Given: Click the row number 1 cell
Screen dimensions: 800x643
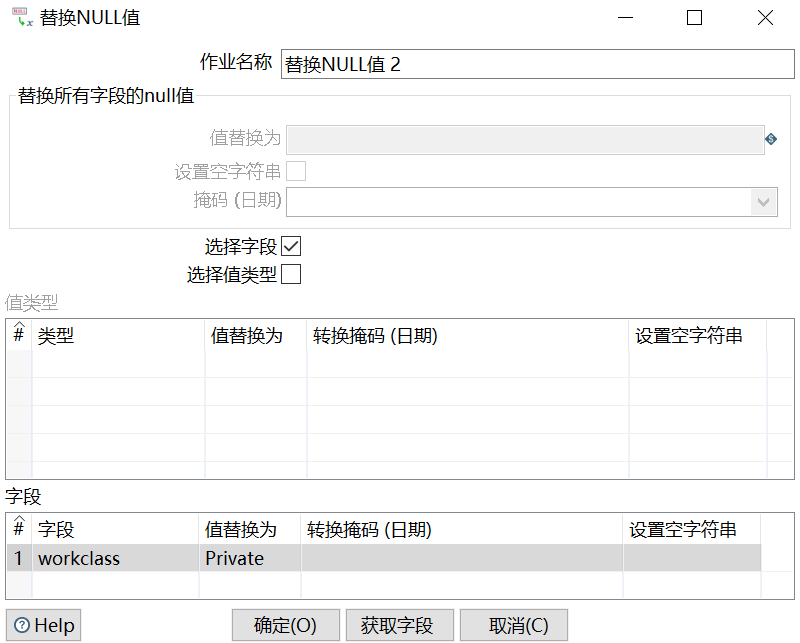Looking at the screenshot, I should click(18, 558).
